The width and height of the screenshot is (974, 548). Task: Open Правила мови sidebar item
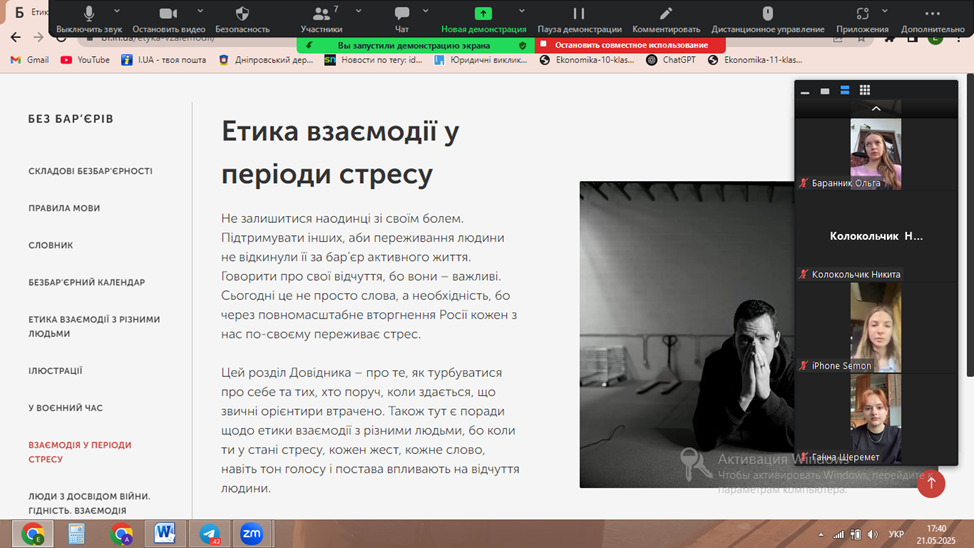point(64,208)
